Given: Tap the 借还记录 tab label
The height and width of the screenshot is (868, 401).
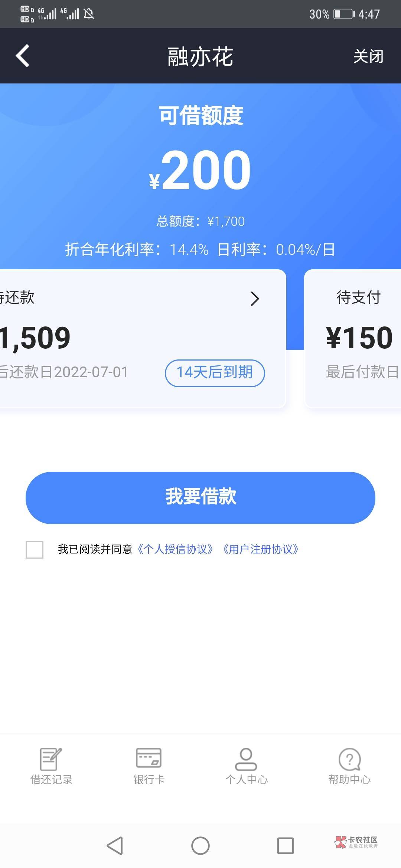Looking at the screenshot, I should [51, 780].
